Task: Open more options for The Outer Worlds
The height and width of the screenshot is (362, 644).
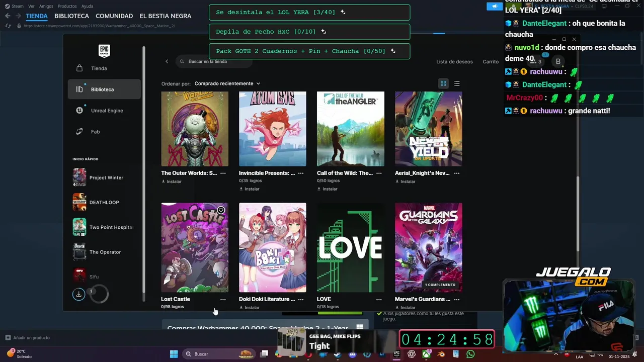Action: [223, 173]
